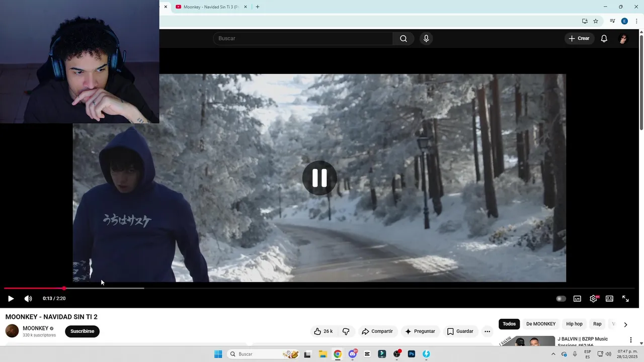Toggle the autoplay switch in the player
Viewport: 644px width, 362px height.
[561, 299]
